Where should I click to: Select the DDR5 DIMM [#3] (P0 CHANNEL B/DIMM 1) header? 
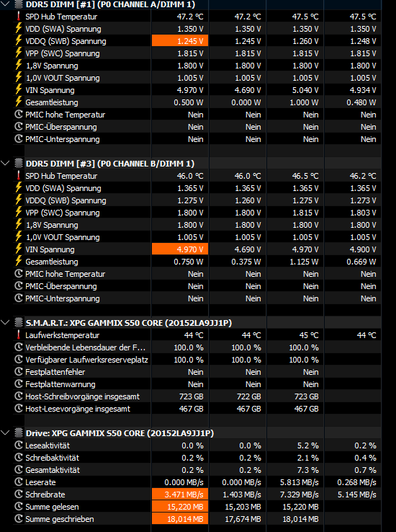pyautogui.click(x=110, y=164)
